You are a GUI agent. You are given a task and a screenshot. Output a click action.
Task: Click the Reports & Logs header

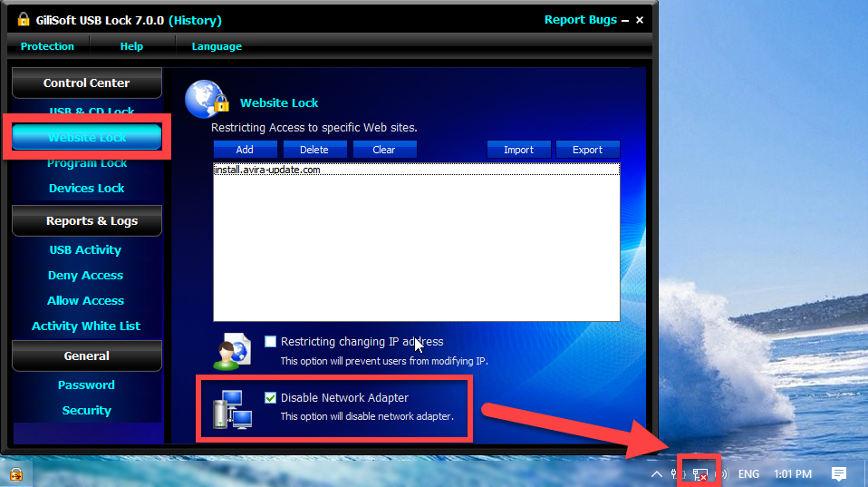click(87, 221)
